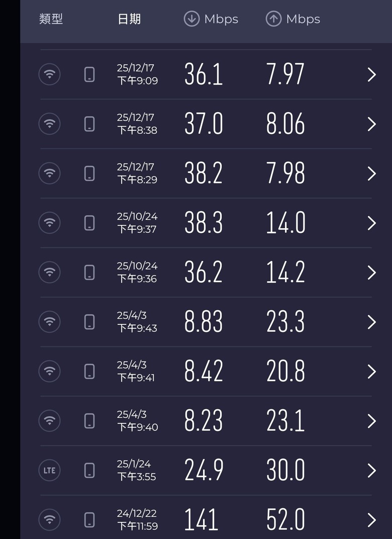Sort results by 日期 column header
392x539 pixels.
129,19
